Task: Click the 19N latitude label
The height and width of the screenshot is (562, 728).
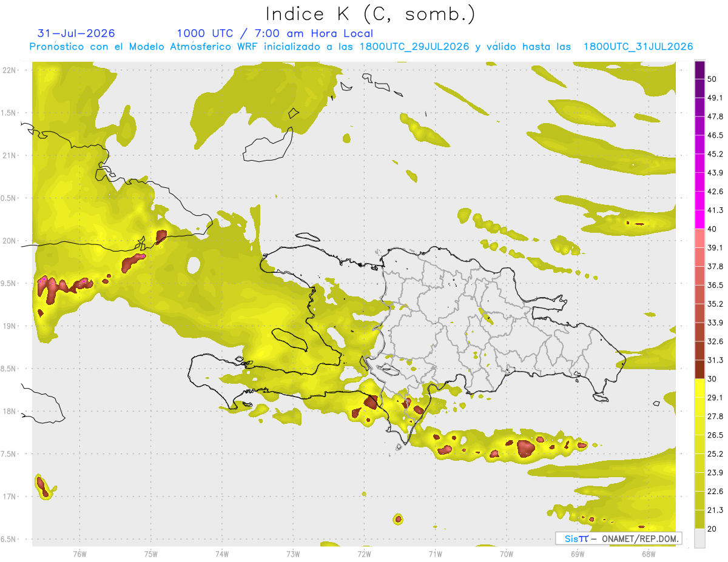Action: 10,326
